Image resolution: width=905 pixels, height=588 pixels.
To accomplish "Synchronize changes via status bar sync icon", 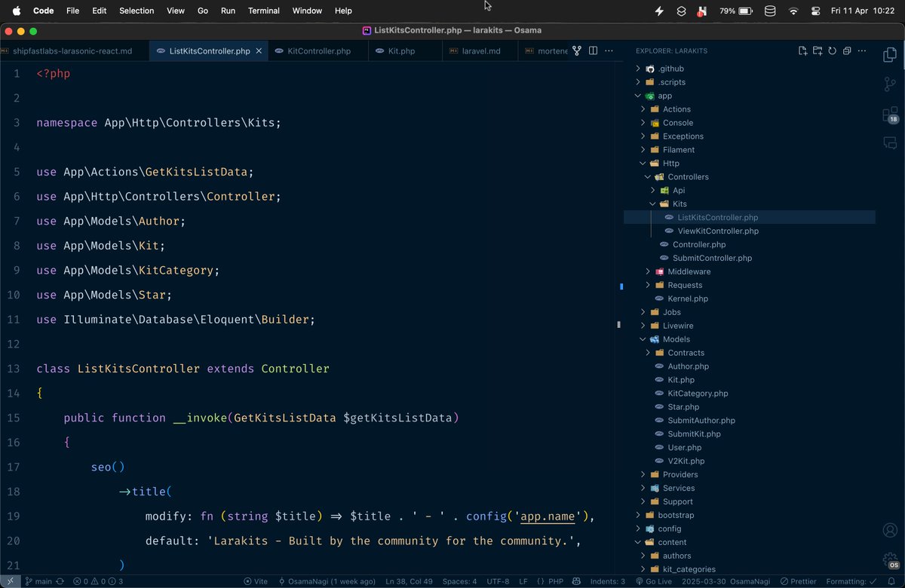I will pos(60,581).
